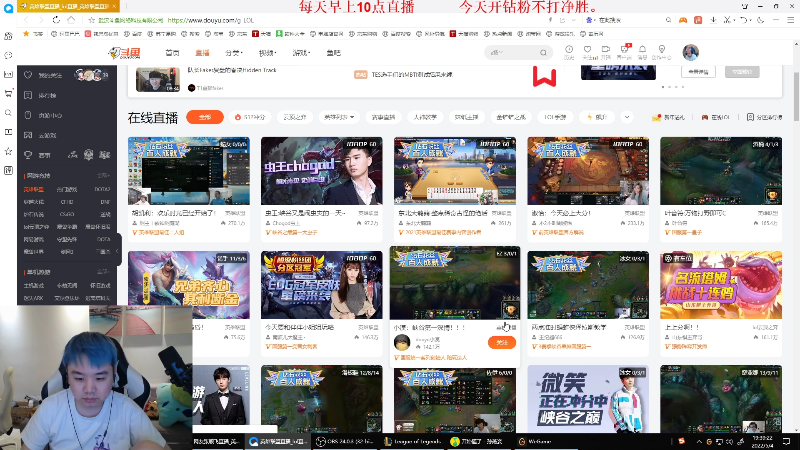Click the site search input field
This screenshot has width=800, height=450.
512,53
